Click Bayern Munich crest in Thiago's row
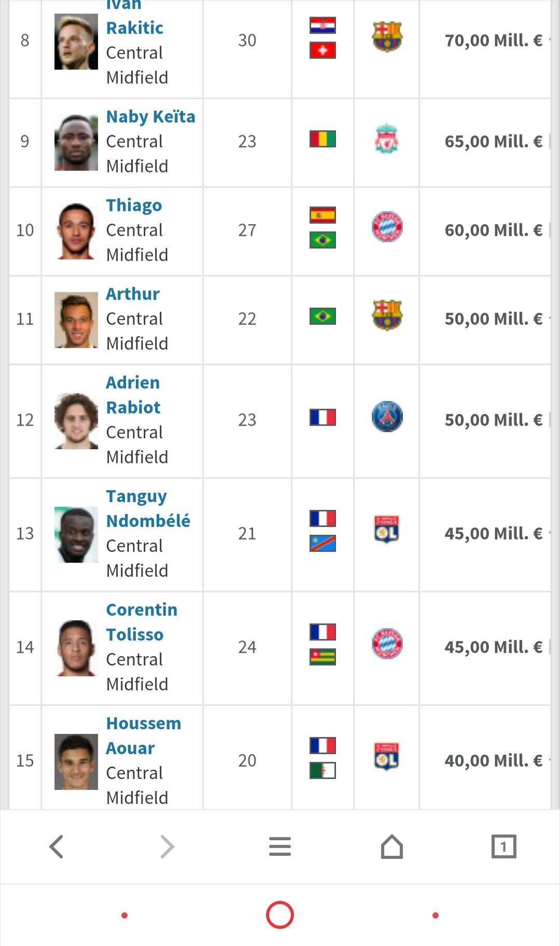Image resolution: width=560 pixels, height=946 pixels. (x=387, y=227)
